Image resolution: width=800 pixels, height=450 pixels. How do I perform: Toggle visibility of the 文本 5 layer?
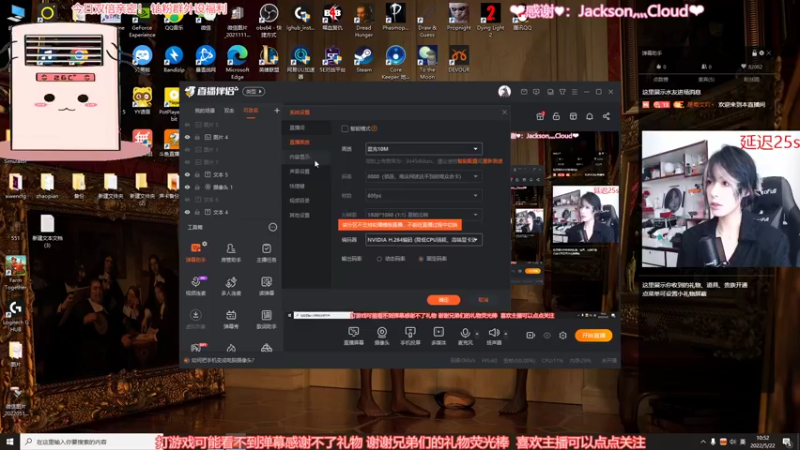pyautogui.click(x=187, y=174)
